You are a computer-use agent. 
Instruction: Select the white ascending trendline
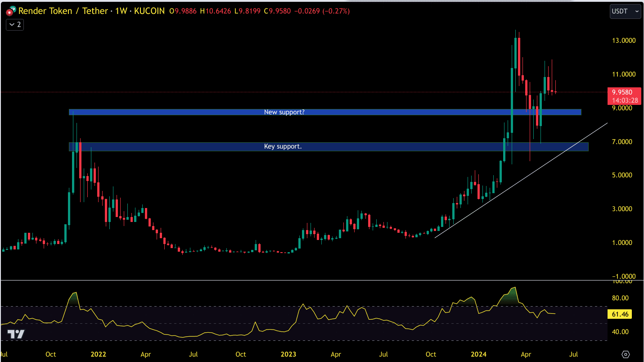[522, 179]
